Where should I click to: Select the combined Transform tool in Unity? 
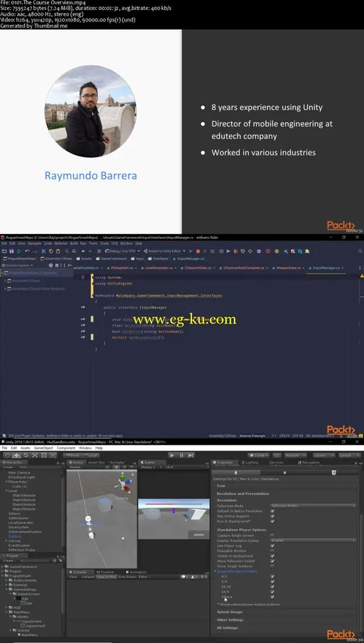tap(53, 455)
